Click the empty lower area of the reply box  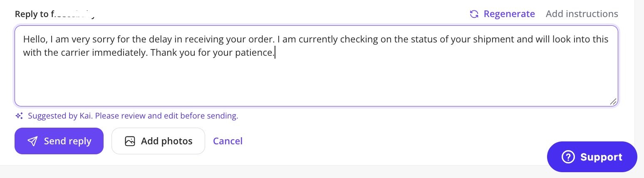tap(316, 83)
